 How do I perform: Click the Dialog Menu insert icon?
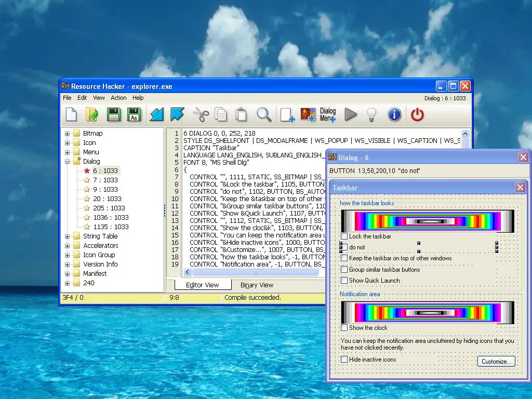click(328, 115)
